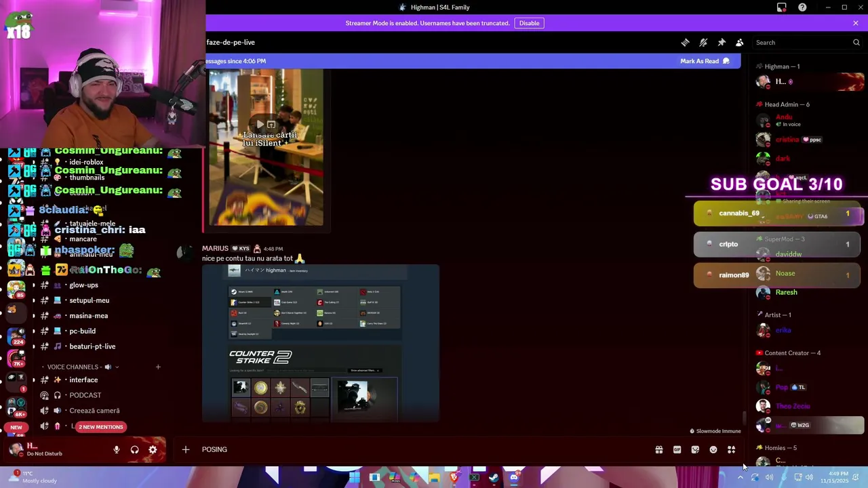868x488 pixels.
Task: Open the interface channel
Action: [x=83, y=380]
